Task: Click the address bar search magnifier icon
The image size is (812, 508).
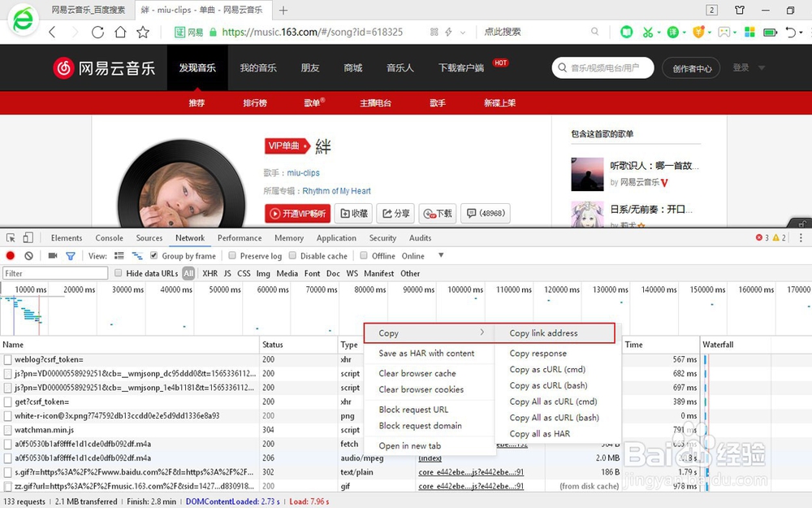Action: pyautogui.click(x=595, y=32)
